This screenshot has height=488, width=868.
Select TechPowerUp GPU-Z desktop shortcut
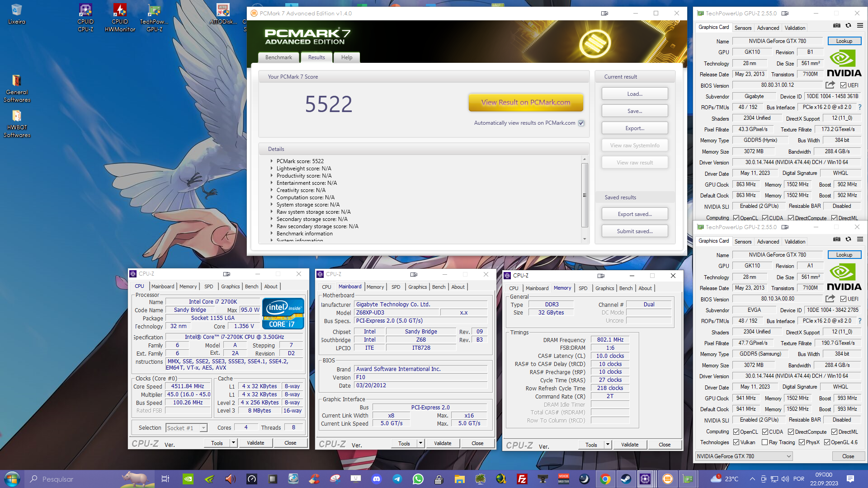pos(154,18)
